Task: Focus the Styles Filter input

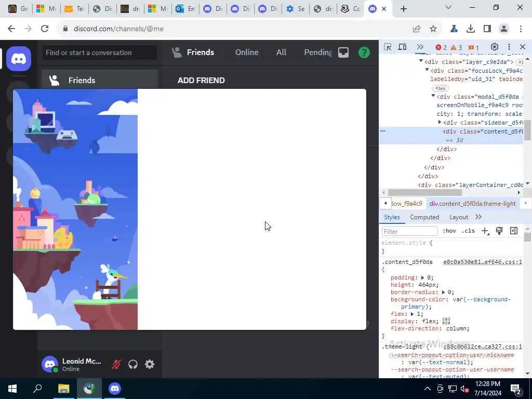Action: [409, 231]
